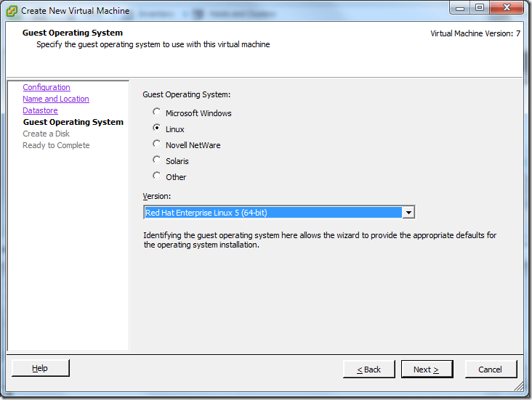This screenshot has height=400, width=532.
Task: Go to the Configuration wizard step
Action: point(47,87)
